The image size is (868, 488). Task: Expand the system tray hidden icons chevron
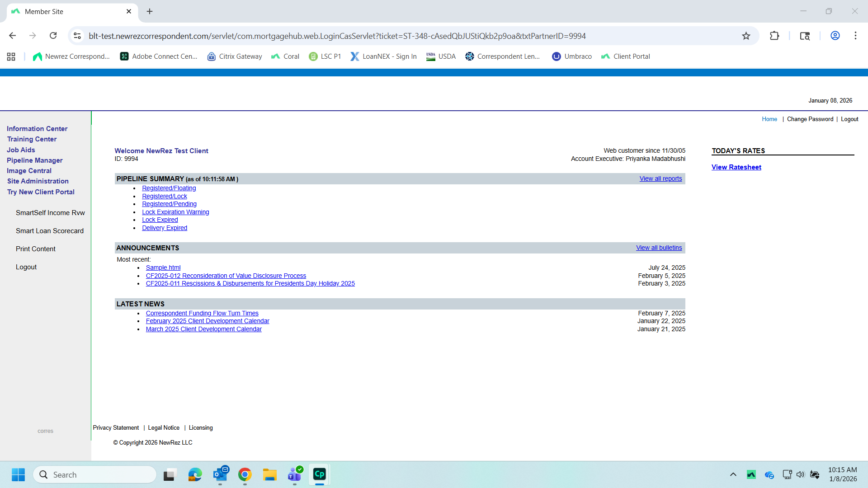click(733, 474)
